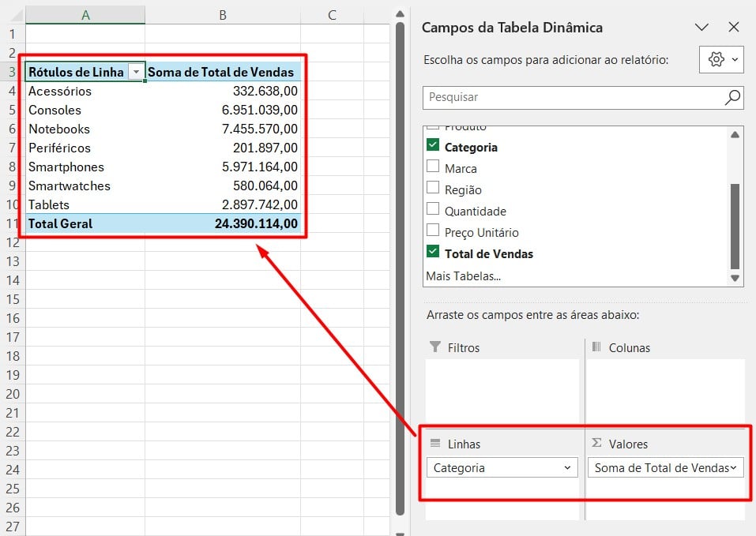Select the Consoles cell
This screenshot has height=536, width=756.
point(85,110)
